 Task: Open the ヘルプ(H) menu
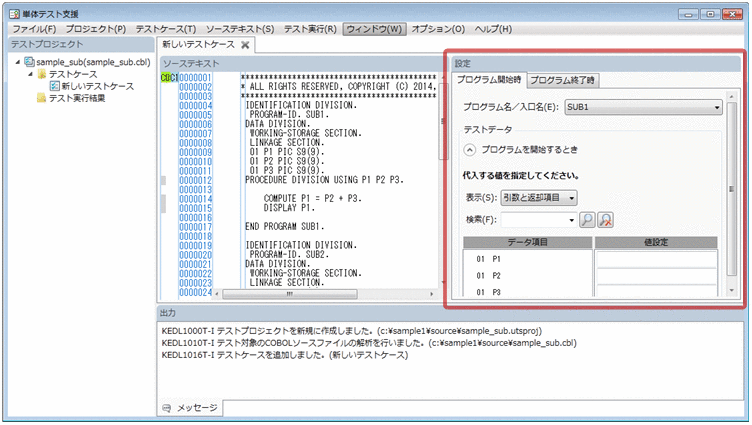tap(494, 29)
